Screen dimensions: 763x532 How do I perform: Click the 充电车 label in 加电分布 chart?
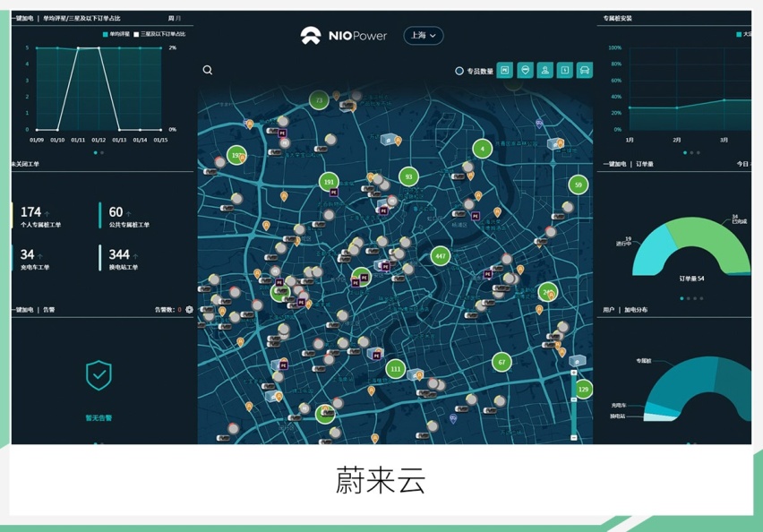619,405
